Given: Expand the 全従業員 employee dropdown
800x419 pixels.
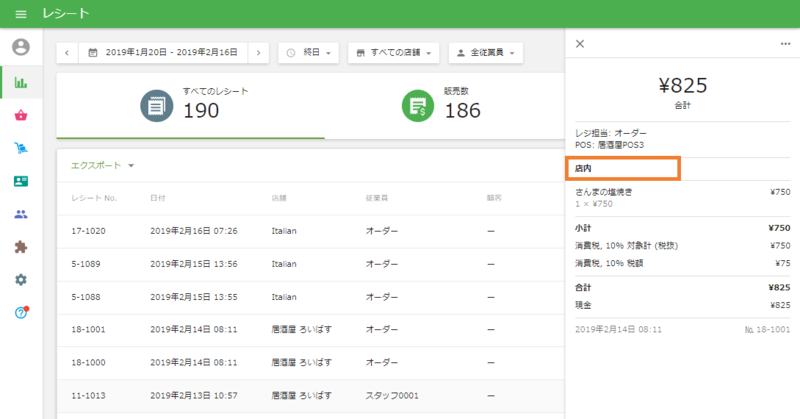Looking at the screenshot, I should [485, 52].
